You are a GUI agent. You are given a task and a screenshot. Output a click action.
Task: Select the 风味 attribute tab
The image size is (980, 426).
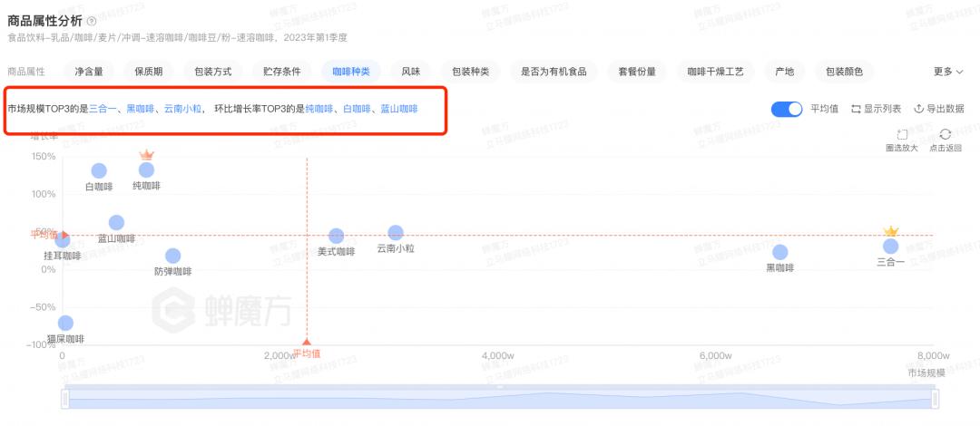[x=411, y=72]
